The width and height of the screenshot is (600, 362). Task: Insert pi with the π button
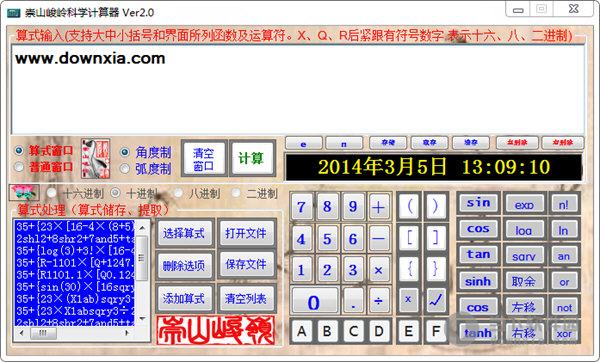click(344, 144)
